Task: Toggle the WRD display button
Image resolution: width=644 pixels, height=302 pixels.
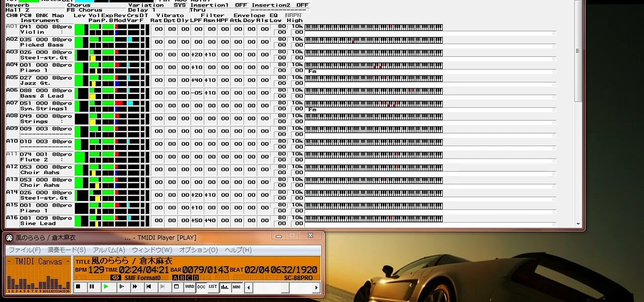Action: 189,287
